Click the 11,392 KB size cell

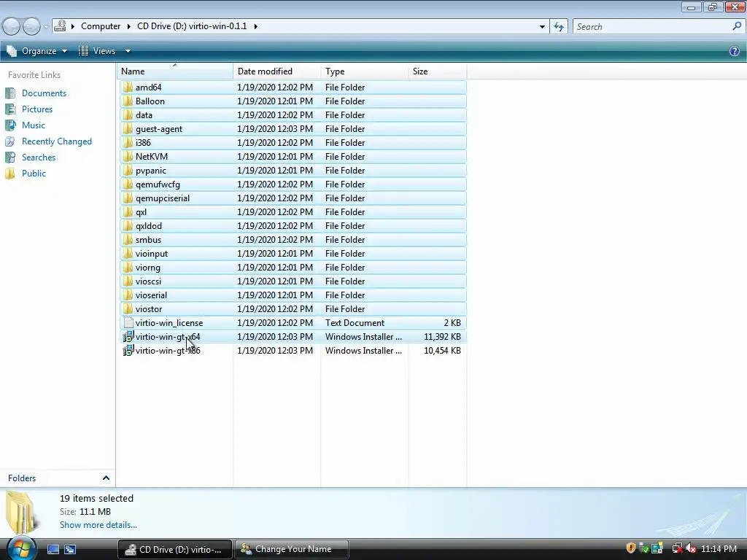[x=442, y=337]
